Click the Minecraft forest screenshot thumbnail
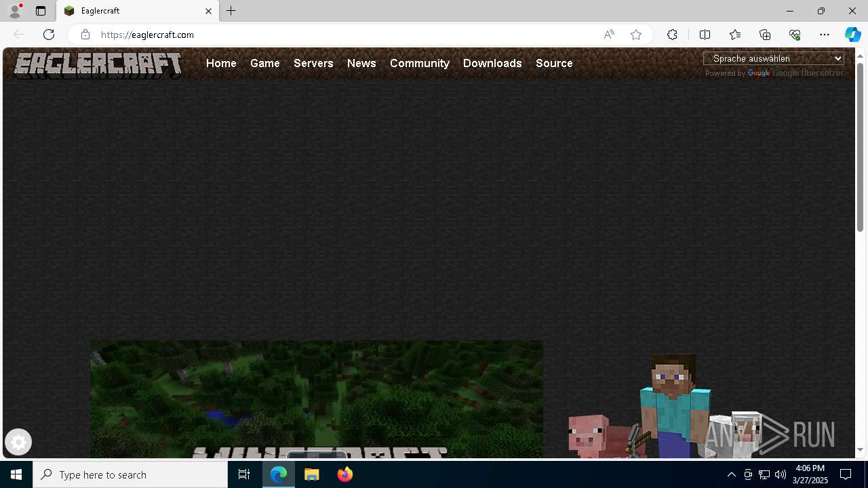Image resolution: width=868 pixels, height=488 pixels. coord(316,399)
